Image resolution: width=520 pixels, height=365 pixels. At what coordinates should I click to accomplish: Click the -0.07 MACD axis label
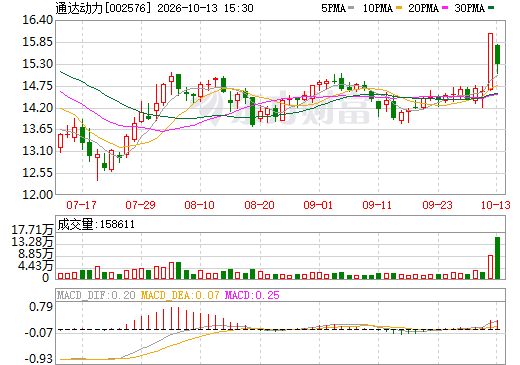coord(39,333)
